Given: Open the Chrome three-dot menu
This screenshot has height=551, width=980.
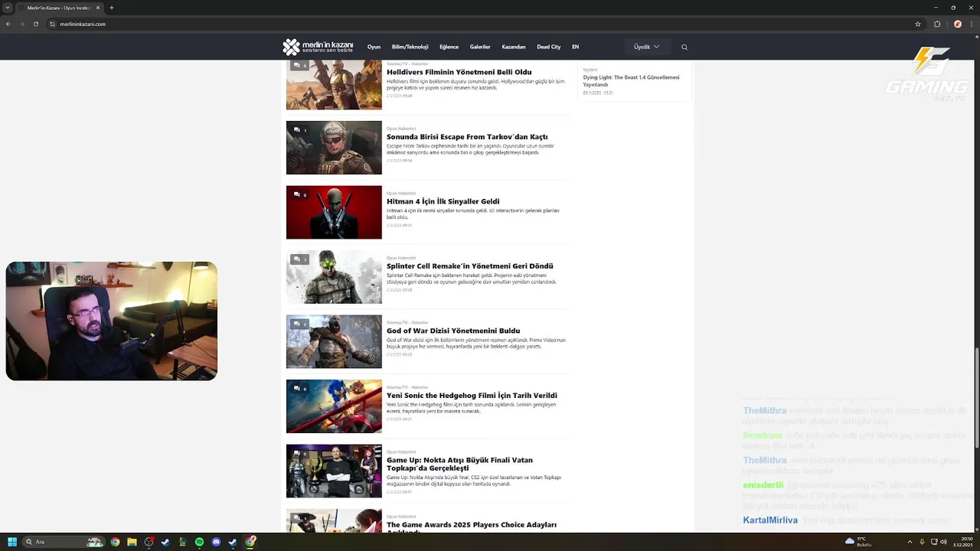Looking at the screenshot, I should 972,24.
